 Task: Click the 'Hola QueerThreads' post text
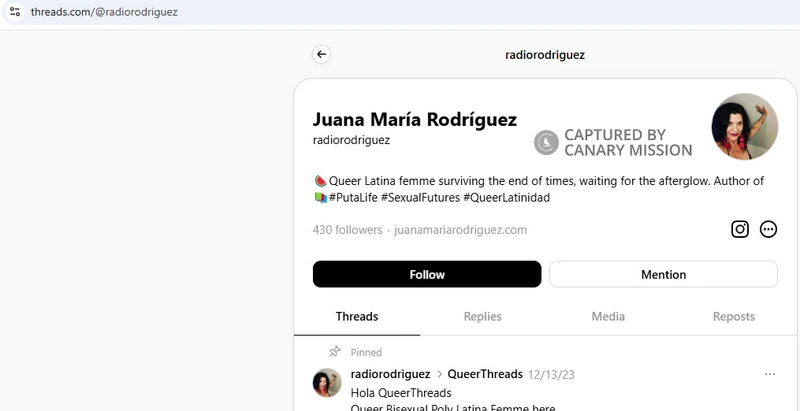click(x=401, y=393)
